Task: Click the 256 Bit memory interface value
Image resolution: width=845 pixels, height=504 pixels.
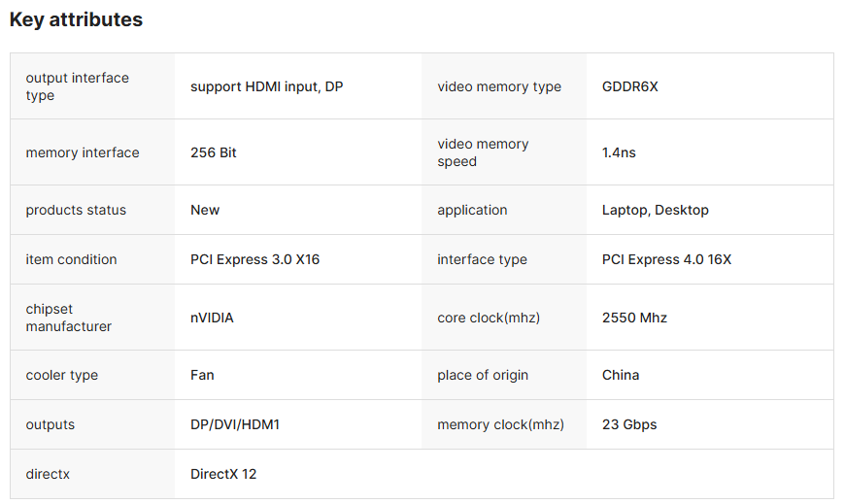Action: 214,152
